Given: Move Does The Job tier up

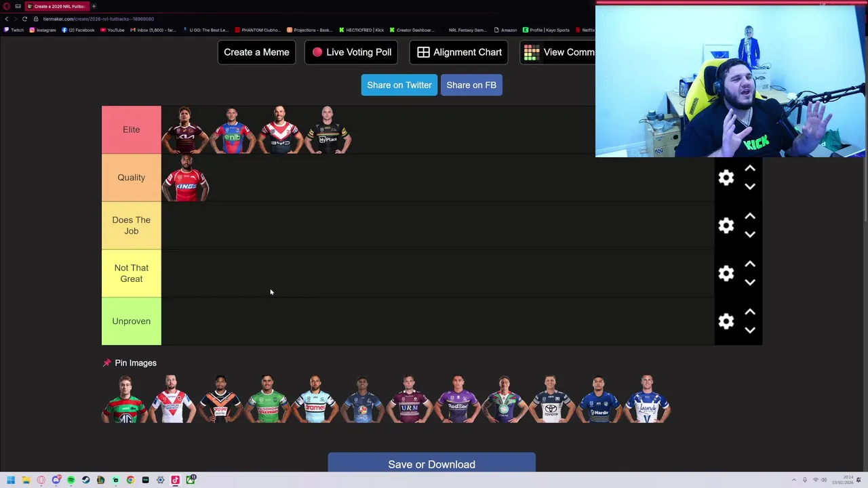Looking at the screenshot, I should point(750,216).
